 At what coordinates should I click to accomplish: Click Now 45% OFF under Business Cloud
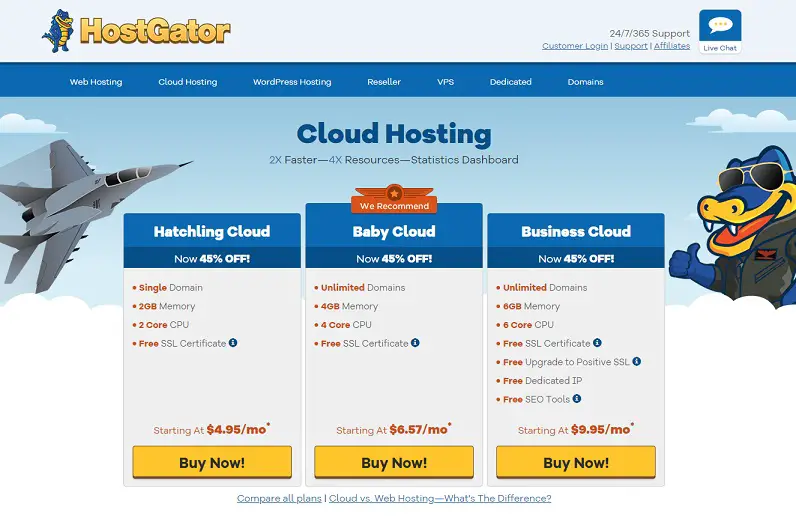coord(576,259)
